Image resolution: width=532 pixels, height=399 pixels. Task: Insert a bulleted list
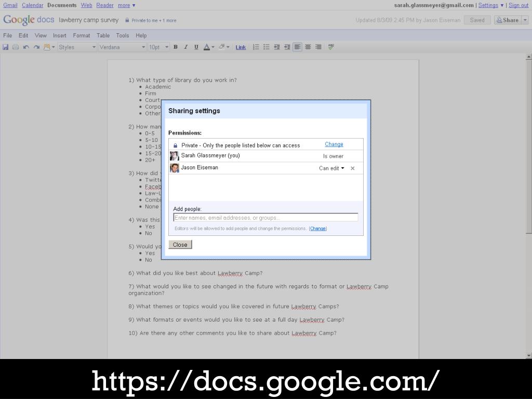[x=267, y=47]
